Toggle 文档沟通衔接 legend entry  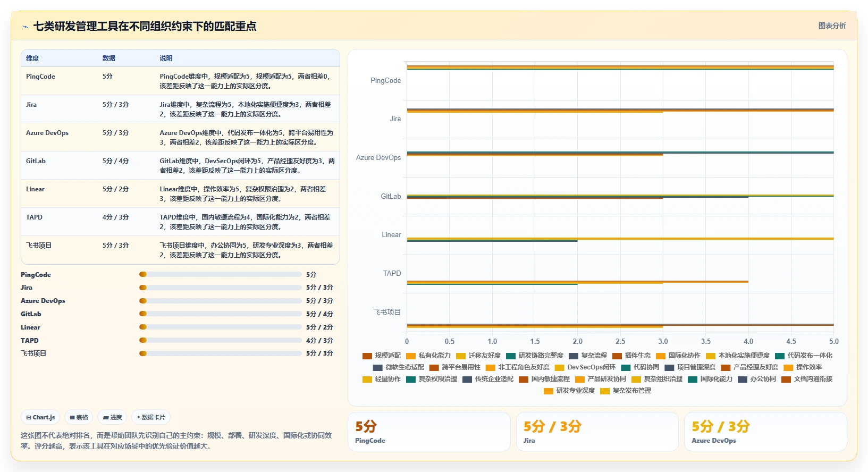coord(807,379)
